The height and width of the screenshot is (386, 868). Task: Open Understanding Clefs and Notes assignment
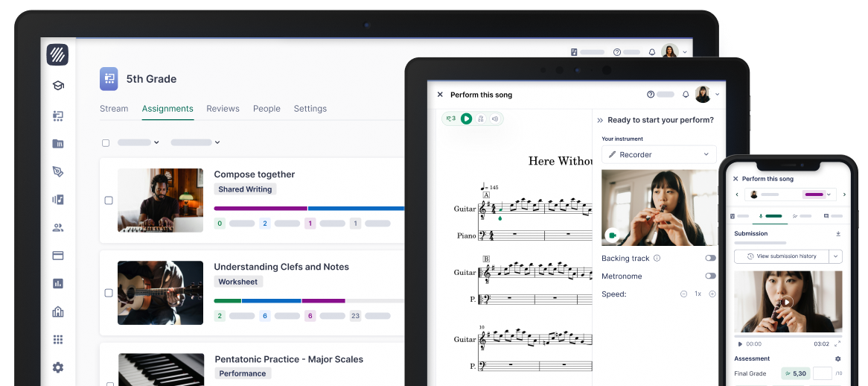[x=282, y=267]
